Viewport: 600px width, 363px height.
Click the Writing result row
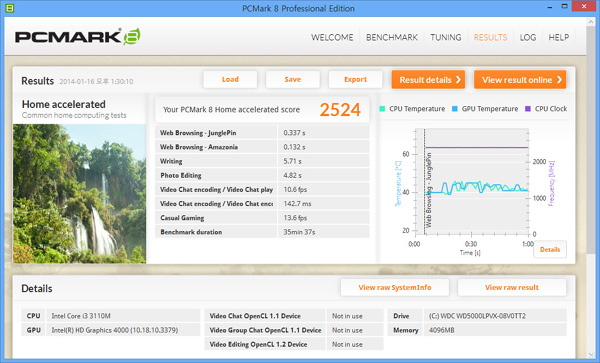(x=262, y=161)
